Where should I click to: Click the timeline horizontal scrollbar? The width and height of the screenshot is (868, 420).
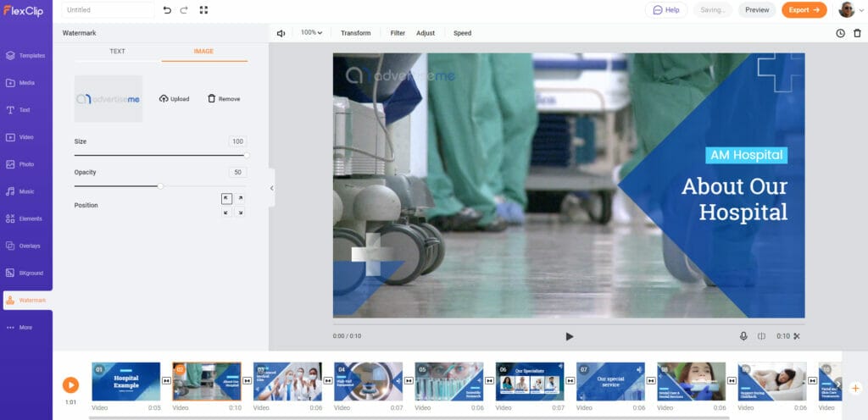pos(409,417)
